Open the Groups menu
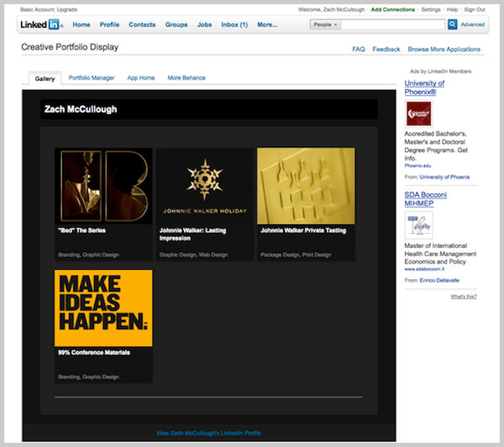 point(176,24)
